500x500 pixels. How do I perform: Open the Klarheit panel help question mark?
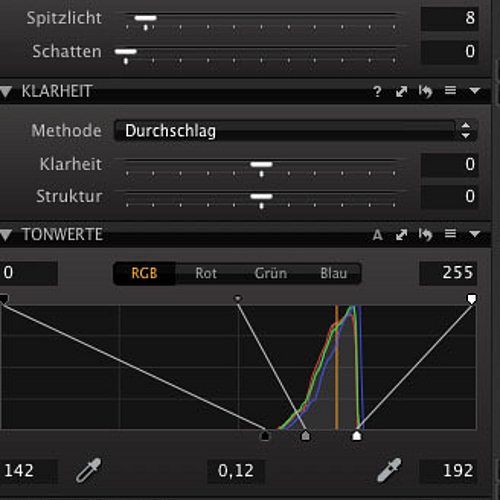[x=377, y=91]
